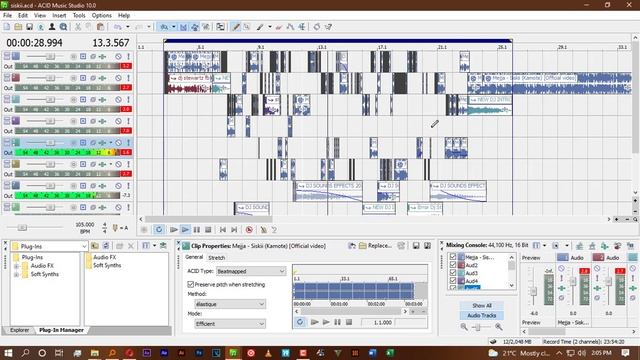This screenshot has width=640, height=360.
Task: Solo the third track
Action: click(x=128, y=100)
